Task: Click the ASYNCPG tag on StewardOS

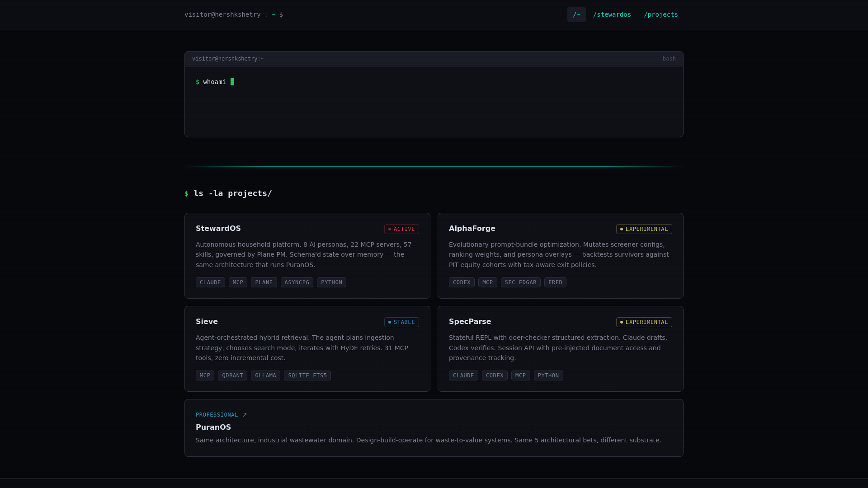Action: [297, 282]
